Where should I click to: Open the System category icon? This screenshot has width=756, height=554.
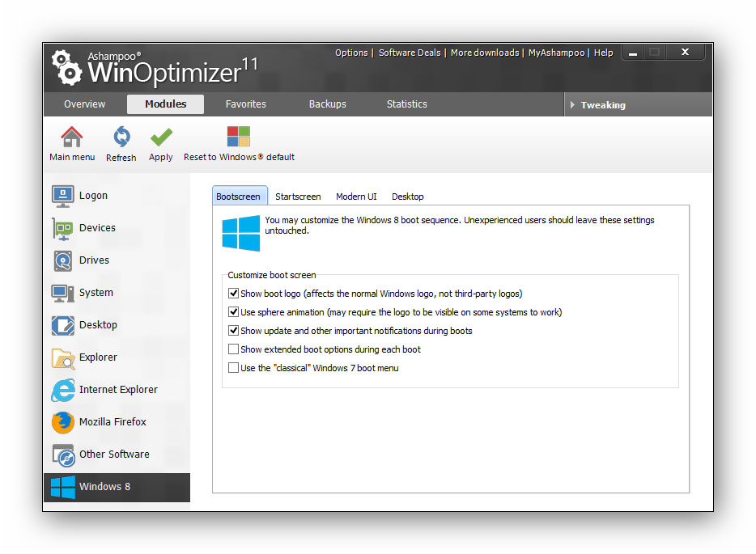pyautogui.click(x=62, y=293)
